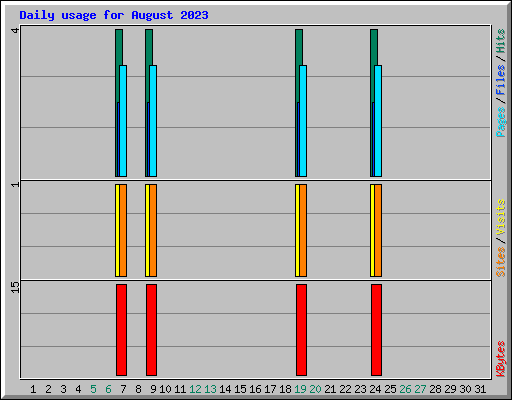
Task: Select the green Hits bar for day 24
Action: tap(374, 47)
